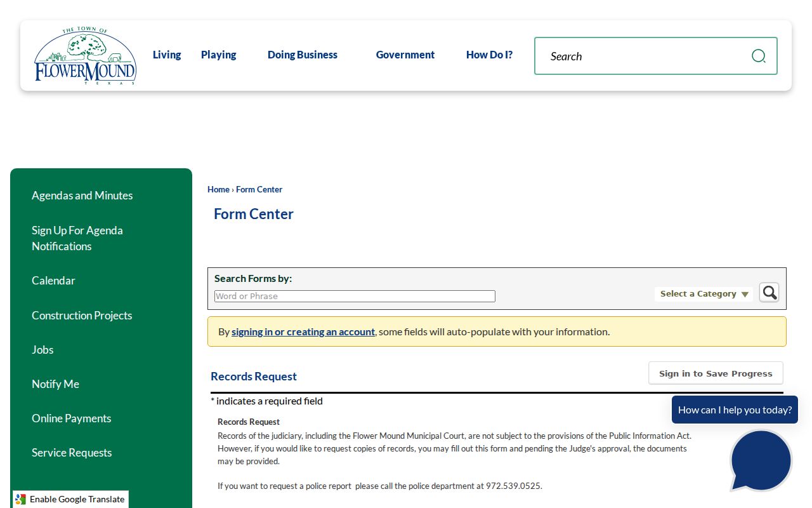Open the Select a Category dropdown

coord(704,294)
